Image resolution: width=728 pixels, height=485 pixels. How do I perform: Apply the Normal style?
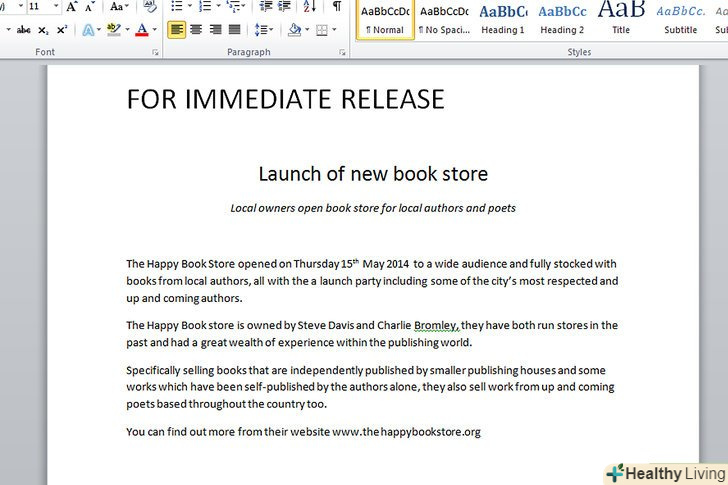[385, 19]
